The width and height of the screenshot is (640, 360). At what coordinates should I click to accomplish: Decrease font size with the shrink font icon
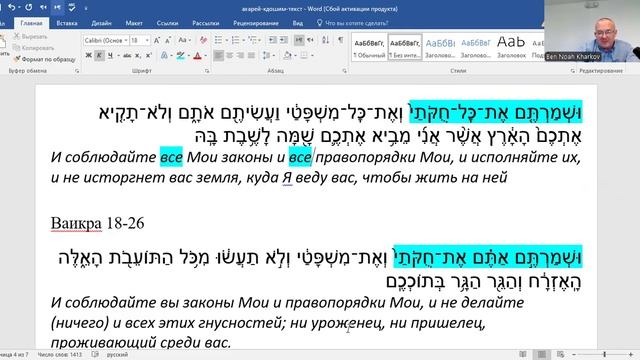(x=168, y=40)
